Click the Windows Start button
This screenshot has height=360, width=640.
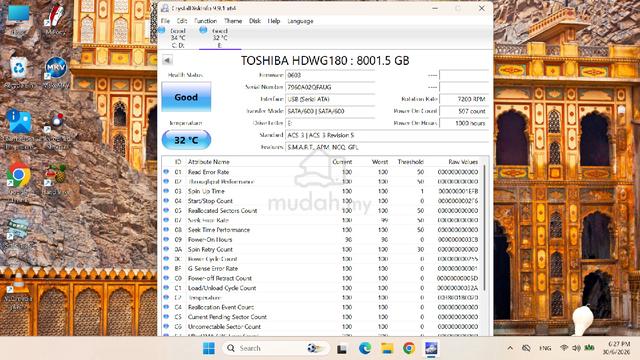(209, 348)
